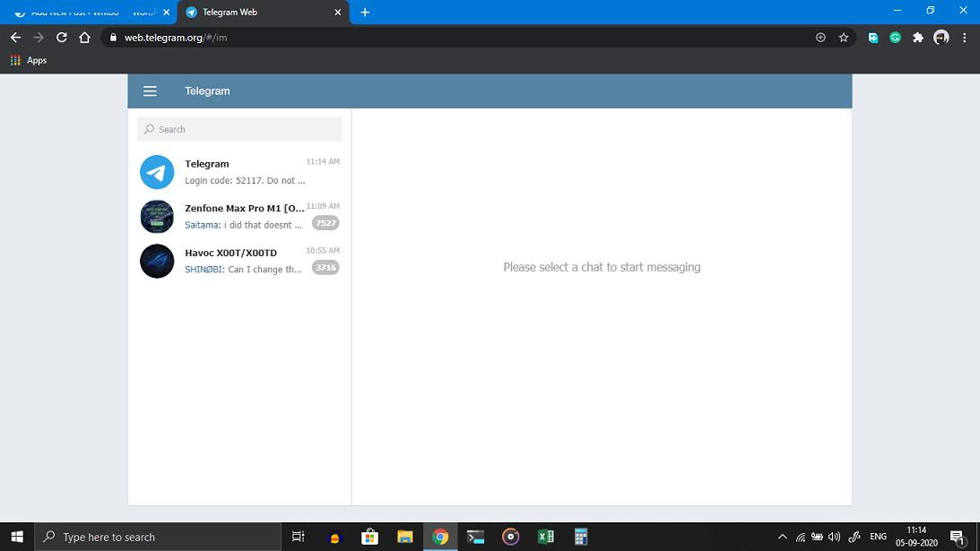980x551 pixels.
Task: Click the SHINØBI sender name
Action: (x=204, y=270)
